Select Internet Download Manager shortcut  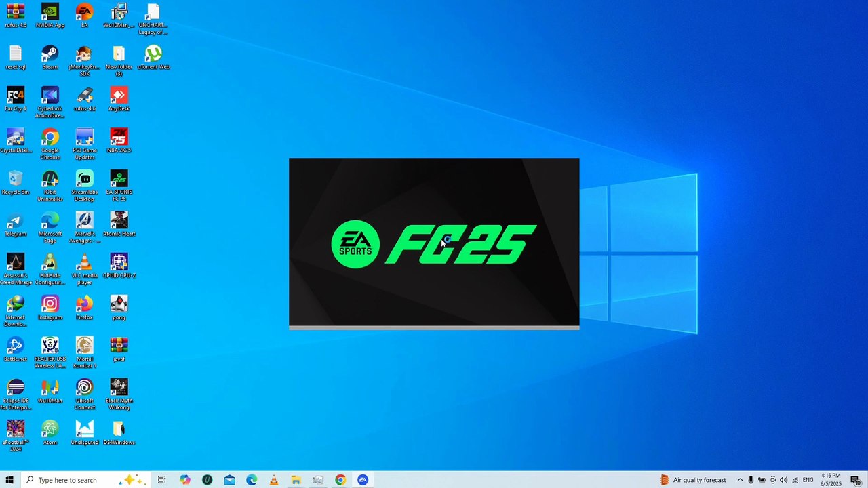(16, 311)
